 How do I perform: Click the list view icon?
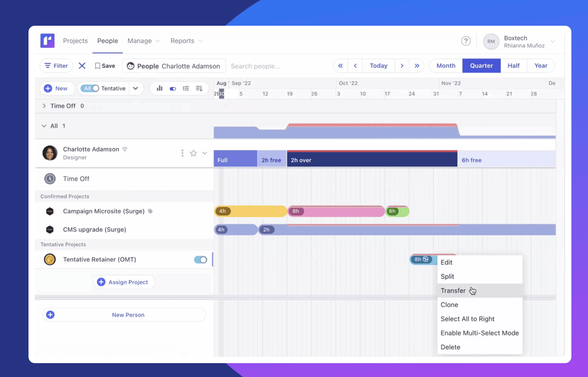[186, 88]
